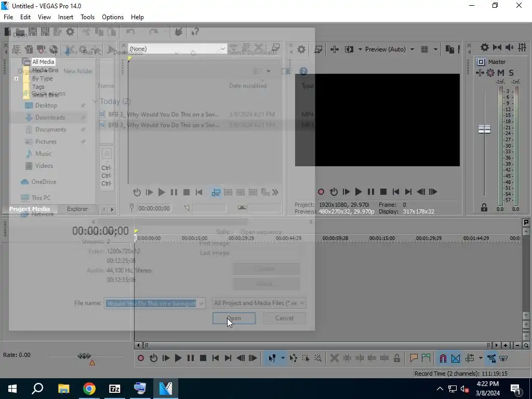Open Master FX insert icon

pyautogui.click(x=480, y=73)
